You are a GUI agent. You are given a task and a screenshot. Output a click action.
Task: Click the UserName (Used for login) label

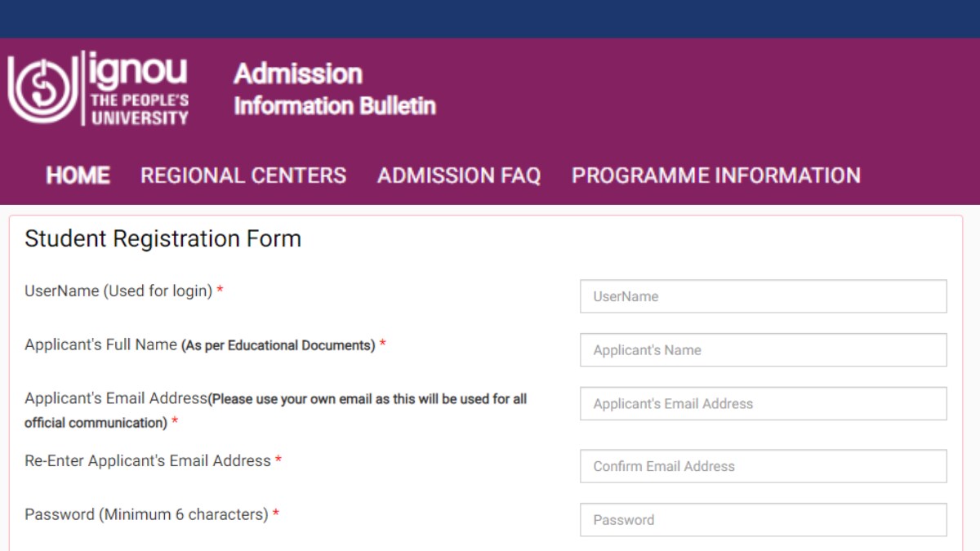click(118, 291)
